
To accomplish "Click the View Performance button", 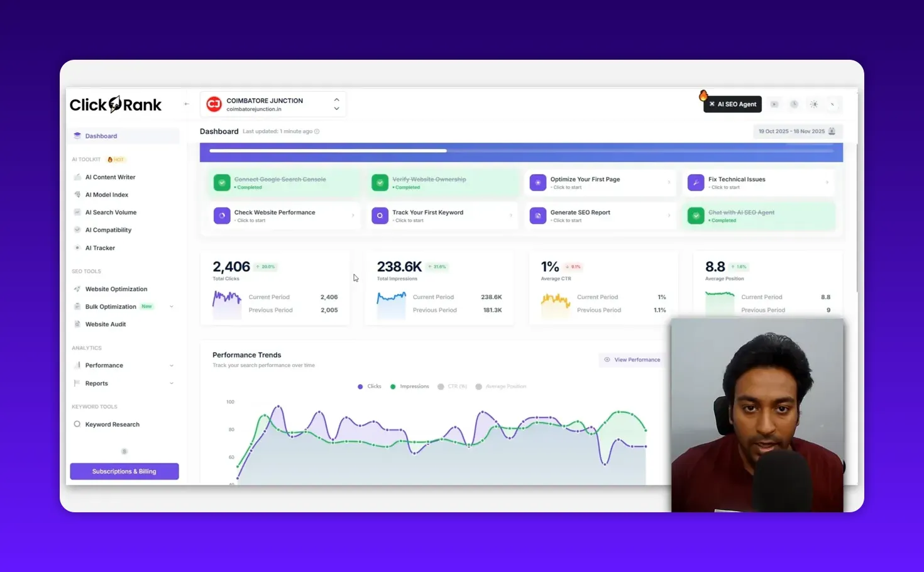I will 632,360.
